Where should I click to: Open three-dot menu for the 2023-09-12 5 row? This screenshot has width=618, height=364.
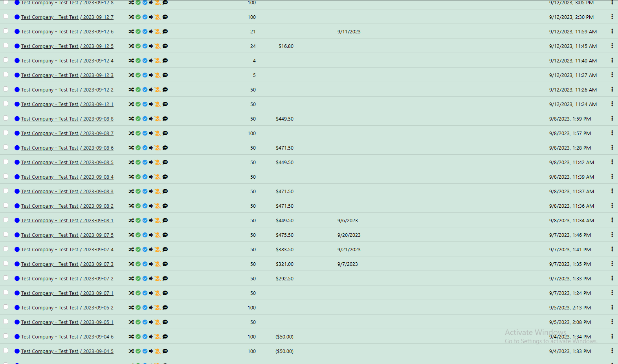pyautogui.click(x=612, y=46)
